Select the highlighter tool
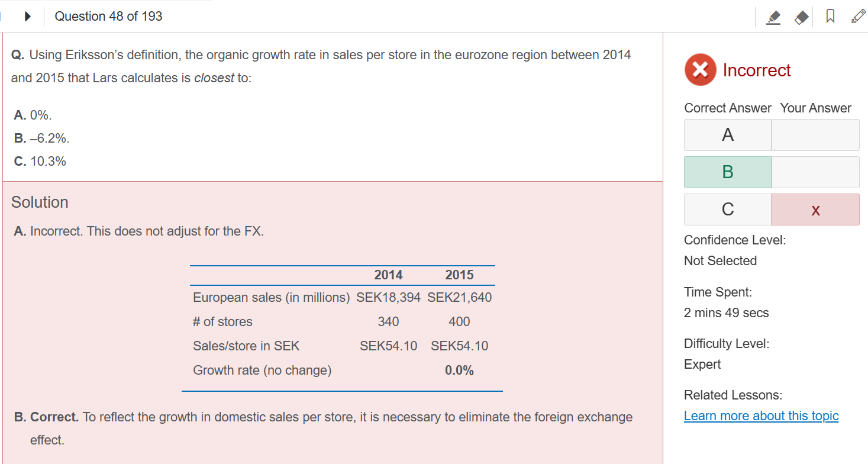Image resolution: width=868 pixels, height=464 pixels. click(773, 18)
